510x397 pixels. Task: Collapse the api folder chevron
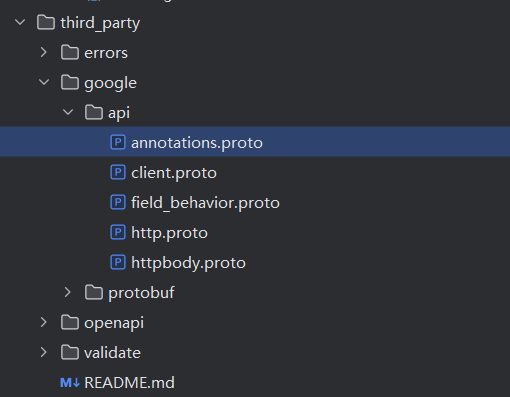tap(68, 112)
